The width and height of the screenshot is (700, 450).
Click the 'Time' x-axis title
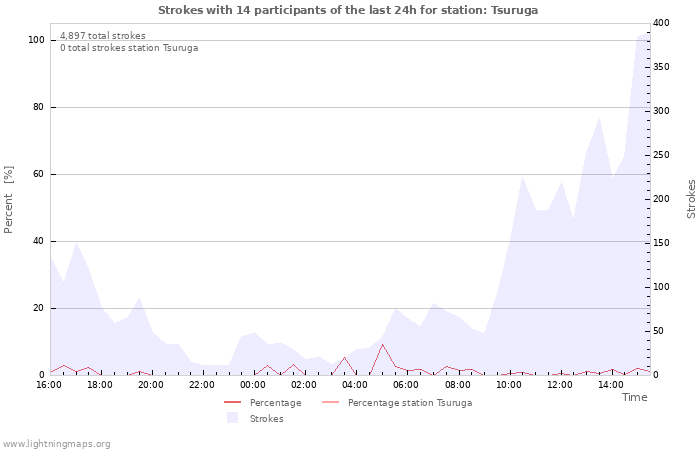[634, 397]
